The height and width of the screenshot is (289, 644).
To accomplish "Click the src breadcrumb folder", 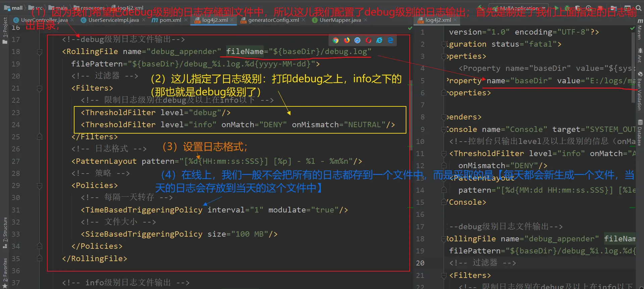I will point(36,8).
